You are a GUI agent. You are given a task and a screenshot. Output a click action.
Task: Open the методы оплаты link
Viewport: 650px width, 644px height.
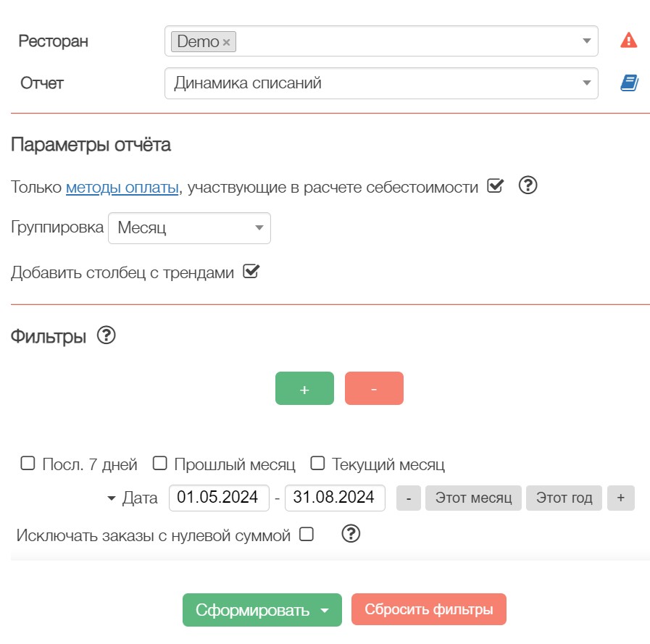click(122, 188)
